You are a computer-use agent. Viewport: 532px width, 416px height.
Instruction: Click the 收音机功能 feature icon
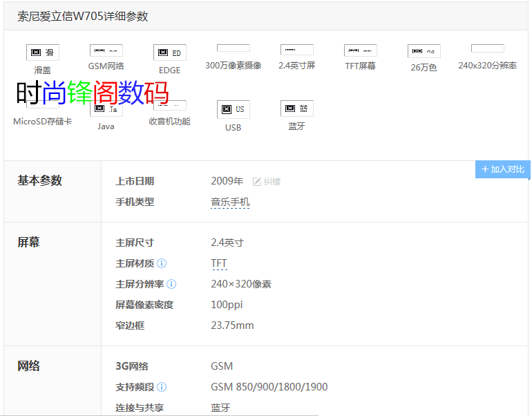click(170, 105)
